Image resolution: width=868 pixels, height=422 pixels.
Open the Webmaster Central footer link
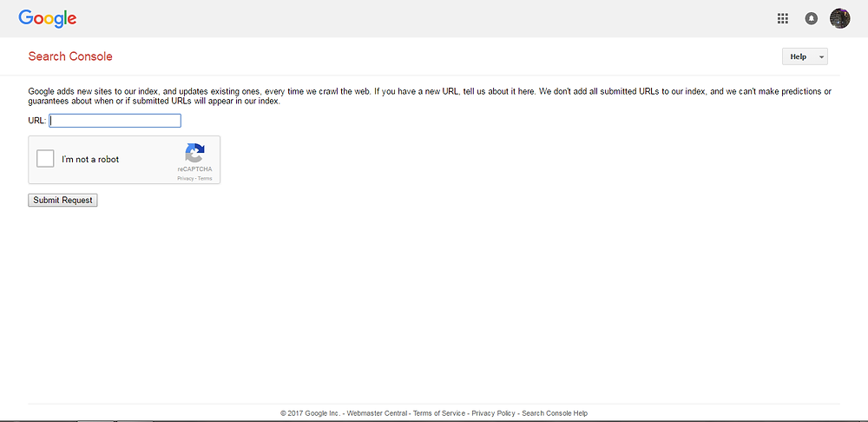click(377, 413)
